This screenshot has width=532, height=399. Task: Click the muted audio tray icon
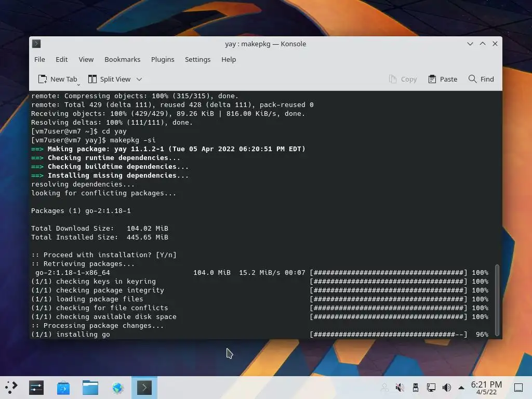click(x=400, y=388)
